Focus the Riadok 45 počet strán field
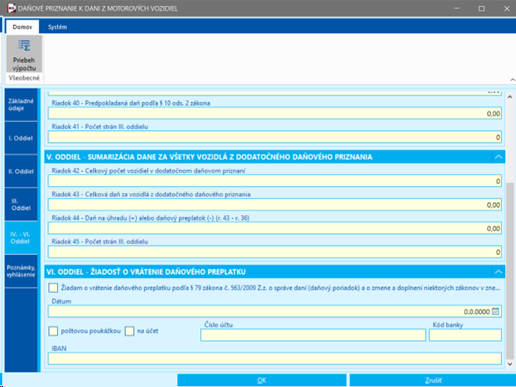This screenshot has height=387, width=516. point(275,252)
